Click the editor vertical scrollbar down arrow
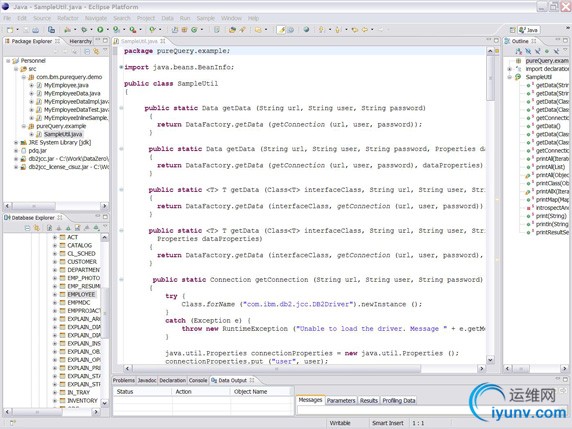572x429 pixels. [x=490, y=359]
